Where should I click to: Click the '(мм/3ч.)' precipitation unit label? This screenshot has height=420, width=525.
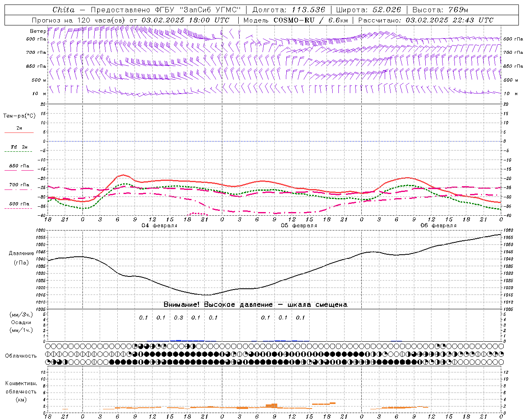pyautogui.click(x=21, y=315)
